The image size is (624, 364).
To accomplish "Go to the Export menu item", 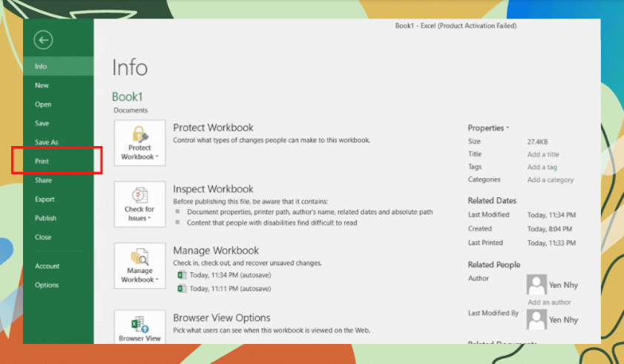I will click(45, 199).
